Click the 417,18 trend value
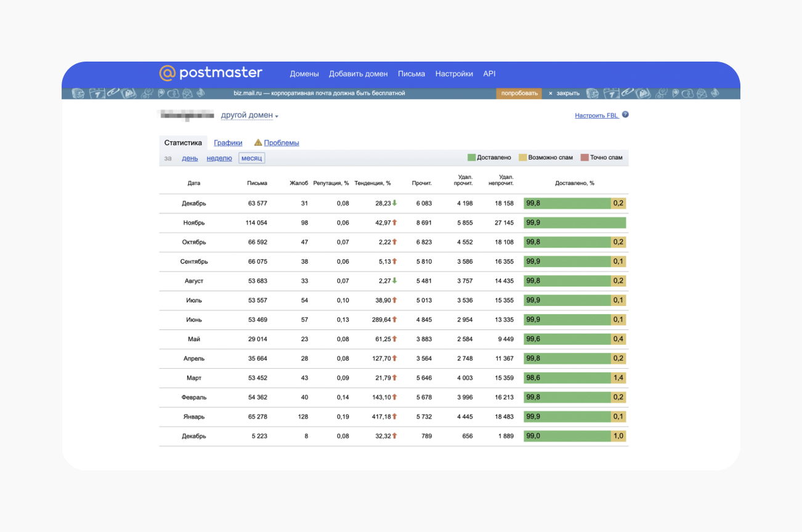The height and width of the screenshot is (532, 802). tap(381, 417)
